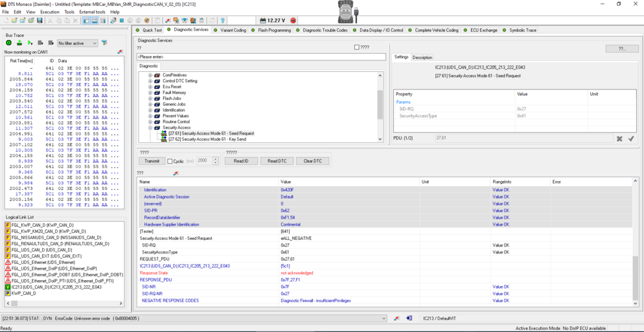The height and width of the screenshot is (332, 644).
Task: Expand the Flash Jobs tree node
Action: pyautogui.click(x=150, y=98)
